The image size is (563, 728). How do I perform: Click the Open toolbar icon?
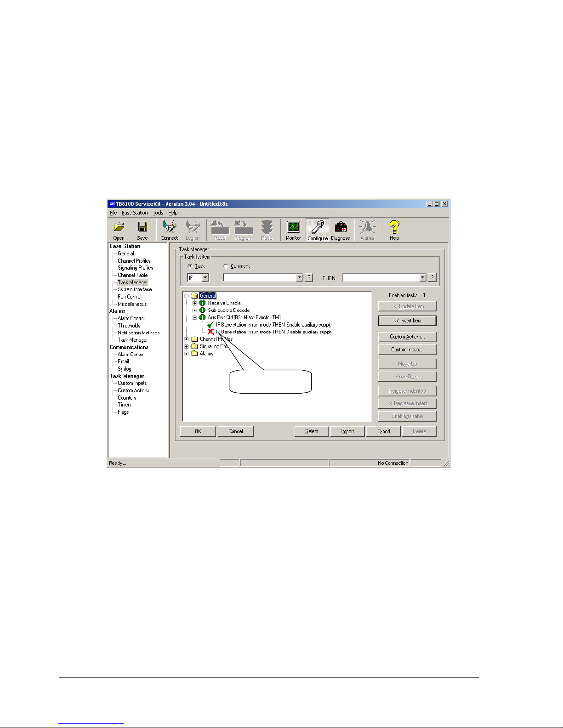coord(119,227)
